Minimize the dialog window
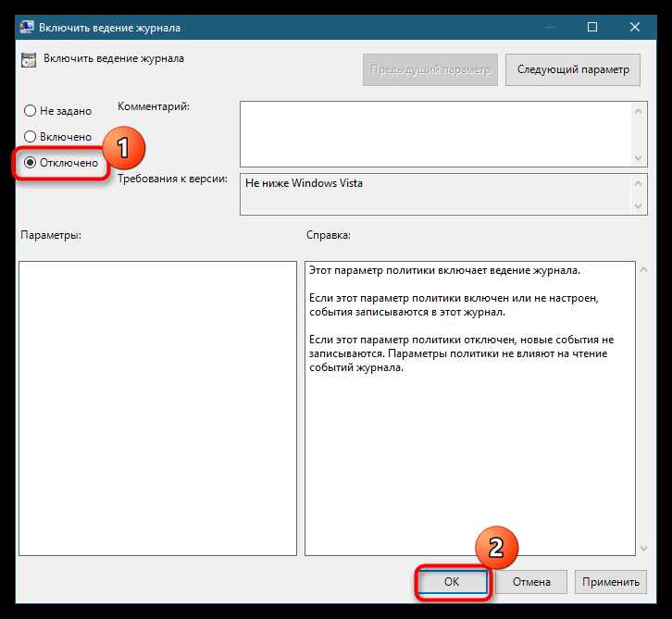This screenshot has width=672, height=619. [x=552, y=27]
